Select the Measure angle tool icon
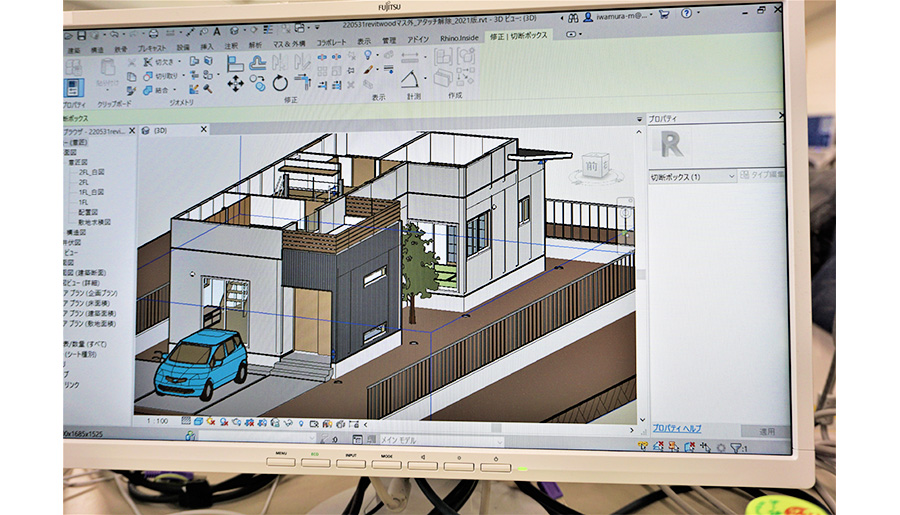 coord(410,80)
